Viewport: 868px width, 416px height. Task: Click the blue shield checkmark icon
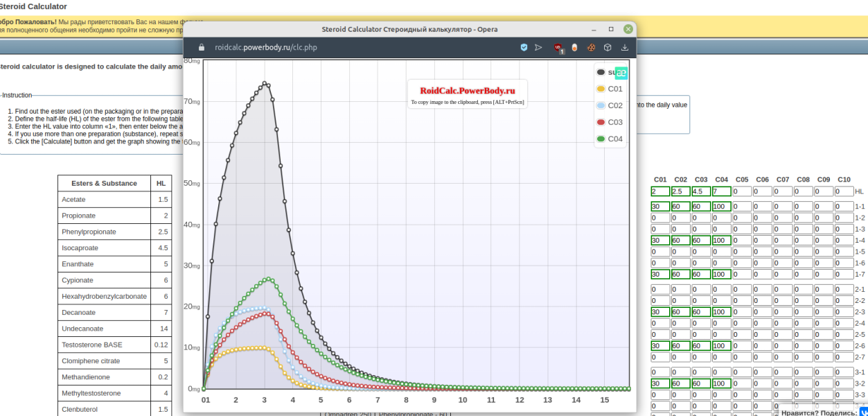(524, 48)
